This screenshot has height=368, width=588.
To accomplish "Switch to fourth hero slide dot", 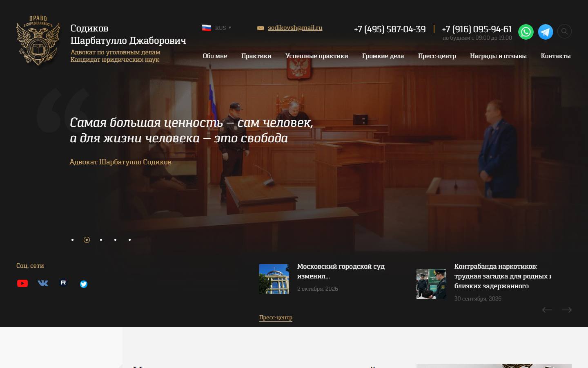I will [x=115, y=240].
